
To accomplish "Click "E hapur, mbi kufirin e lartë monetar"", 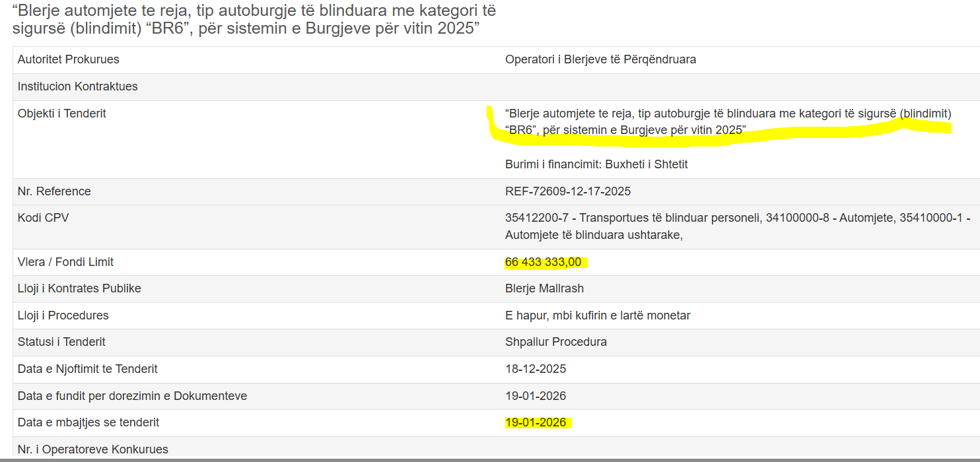I will tap(598, 315).
